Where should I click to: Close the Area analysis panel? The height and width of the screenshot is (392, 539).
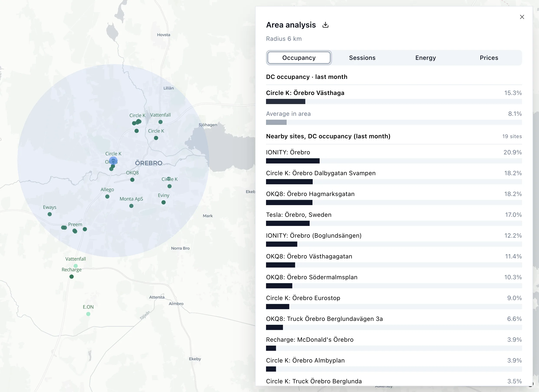coord(522,17)
